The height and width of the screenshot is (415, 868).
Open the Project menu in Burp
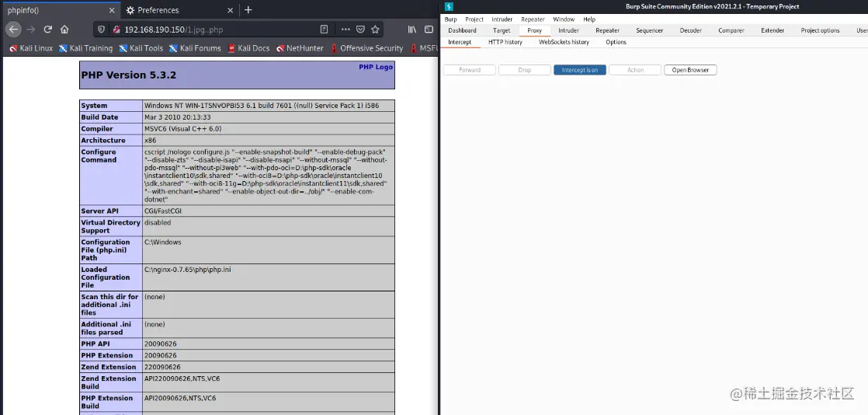(x=474, y=19)
